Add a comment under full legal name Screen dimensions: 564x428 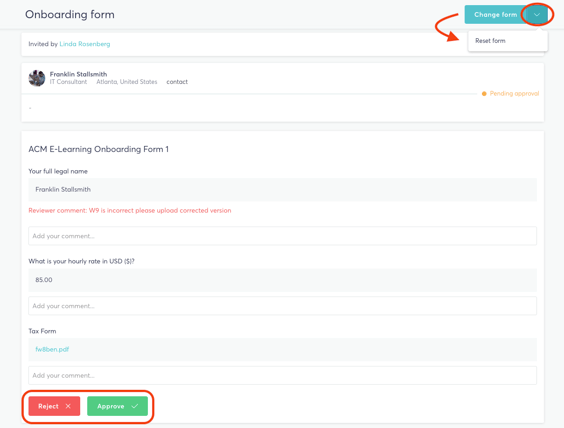pyautogui.click(x=282, y=236)
